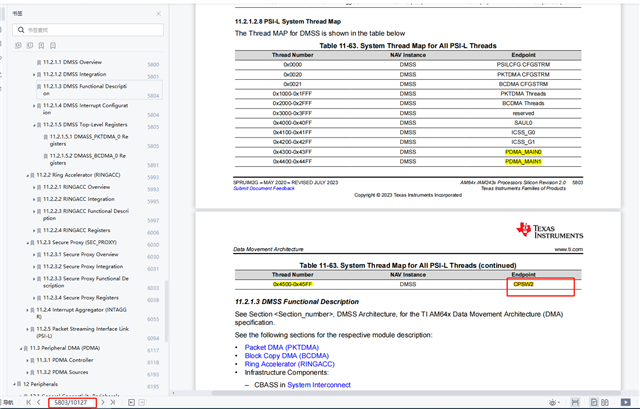Open bookmark 11.2.1.5.2 DMASS_BCDMA_0 Registers
This screenshot has height=409, width=640.
tap(88, 159)
